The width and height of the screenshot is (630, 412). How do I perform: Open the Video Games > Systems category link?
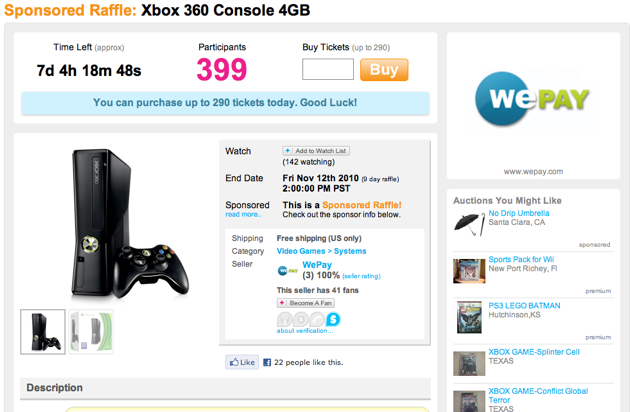(x=321, y=251)
